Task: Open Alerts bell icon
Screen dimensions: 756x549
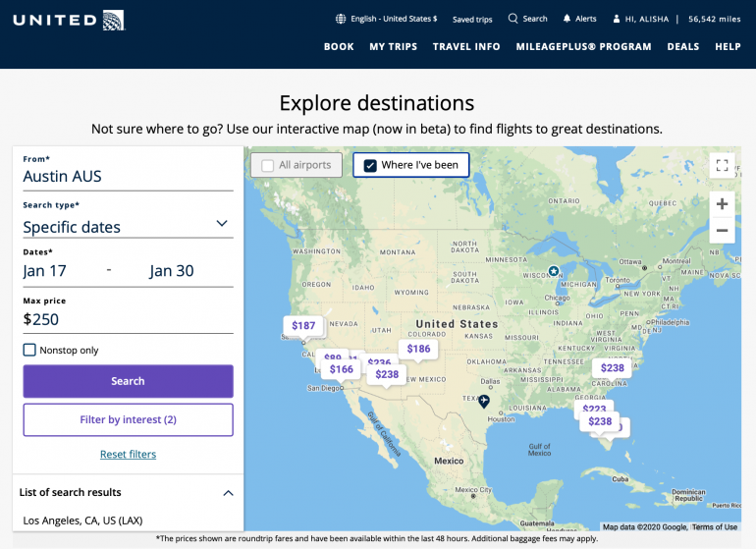Action: pos(567,19)
